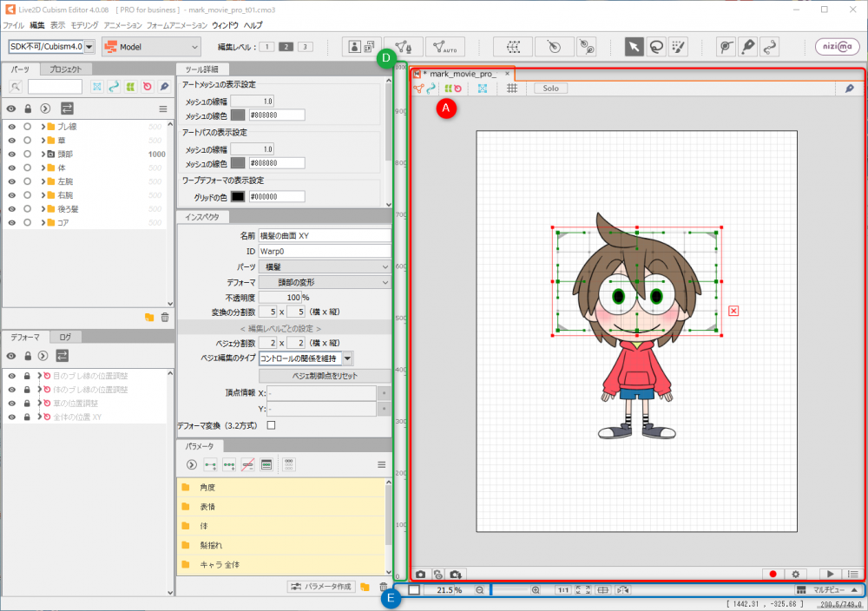Screen dimensions: 868x611
Task: Click the パラメータ作成 button
Action: point(322,586)
